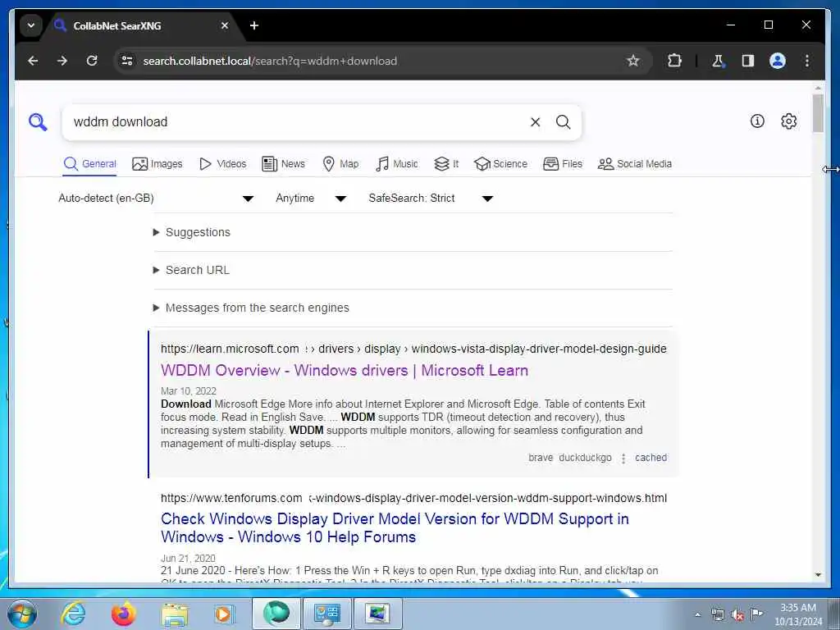Toggle the browser side panel
Screen dimensions: 840x630
click(x=748, y=61)
